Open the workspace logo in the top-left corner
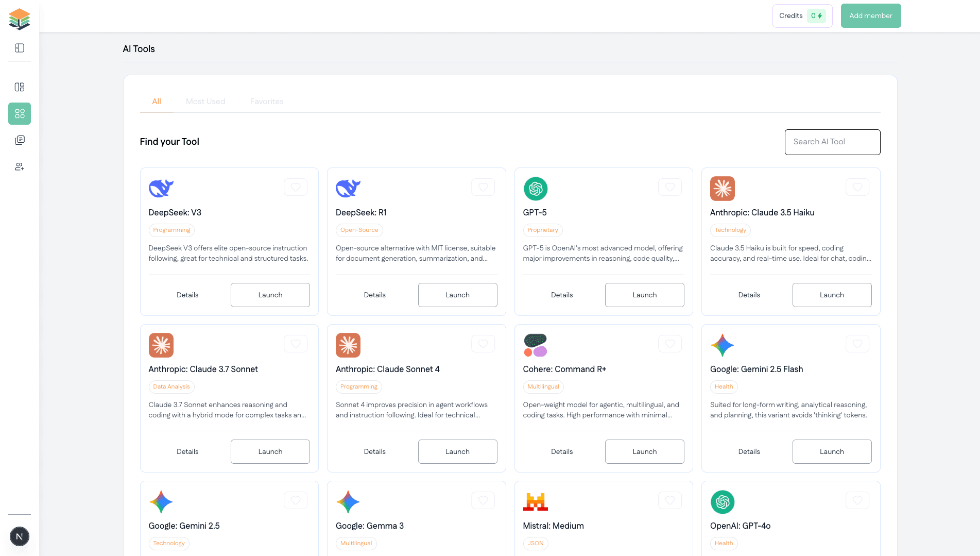Screen dimensions: 980x556 [x=20, y=18]
